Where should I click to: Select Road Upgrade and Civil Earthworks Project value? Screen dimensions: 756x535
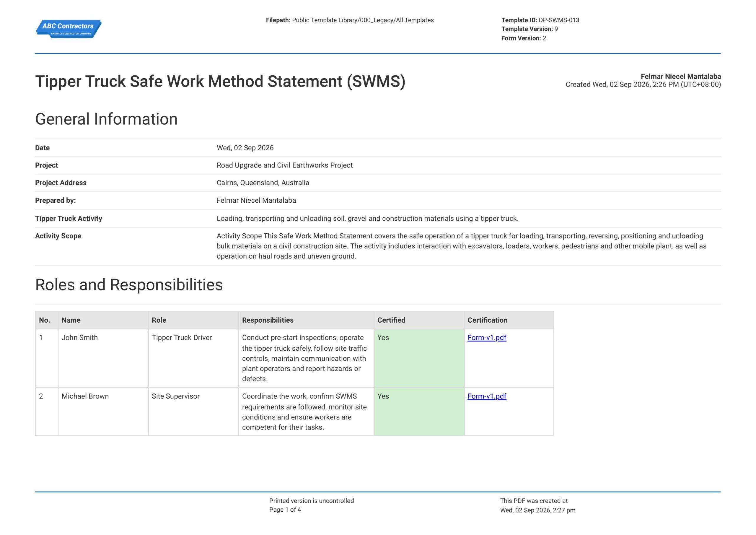284,165
